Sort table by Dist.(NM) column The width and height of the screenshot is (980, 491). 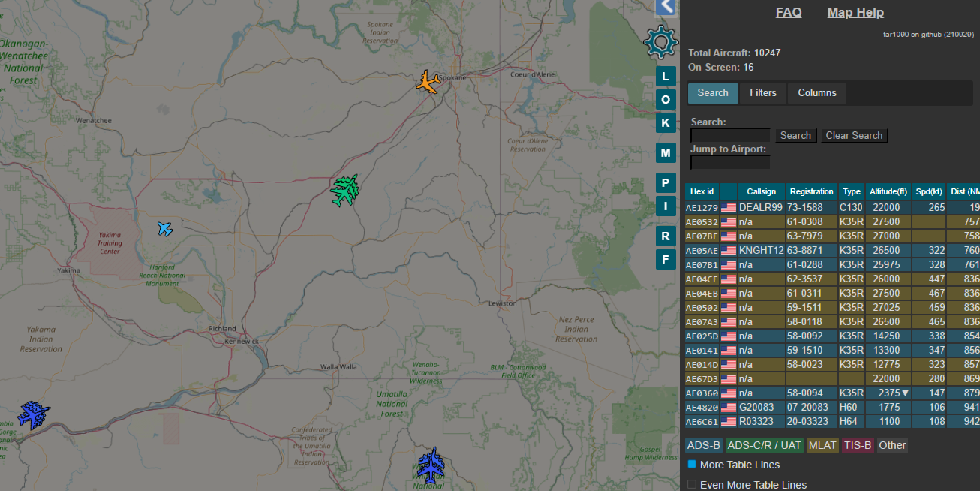963,191
